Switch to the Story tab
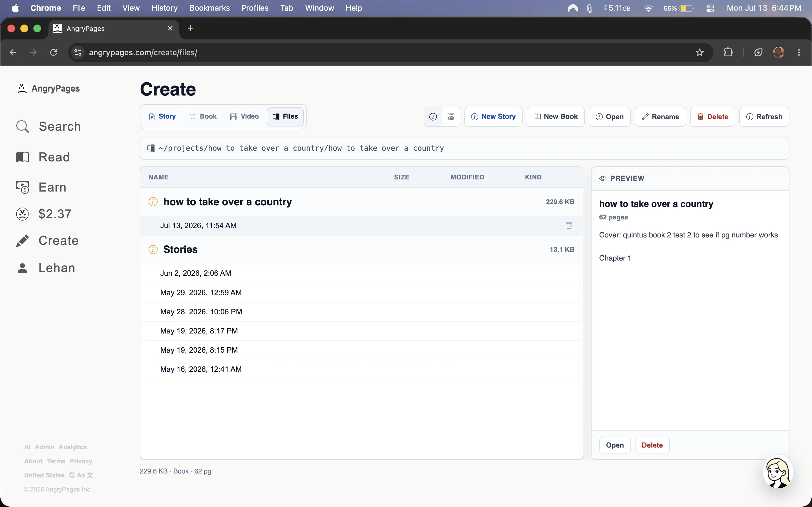Image resolution: width=812 pixels, height=507 pixels. (162, 116)
